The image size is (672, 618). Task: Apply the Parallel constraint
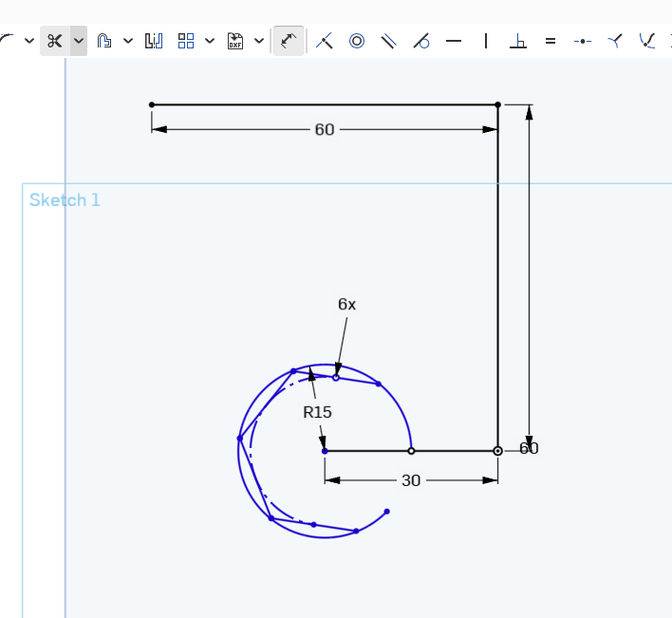(389, 41)
